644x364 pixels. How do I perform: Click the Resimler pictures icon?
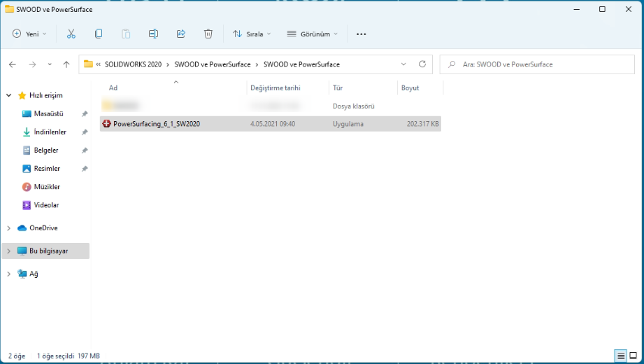coord(27,169)
